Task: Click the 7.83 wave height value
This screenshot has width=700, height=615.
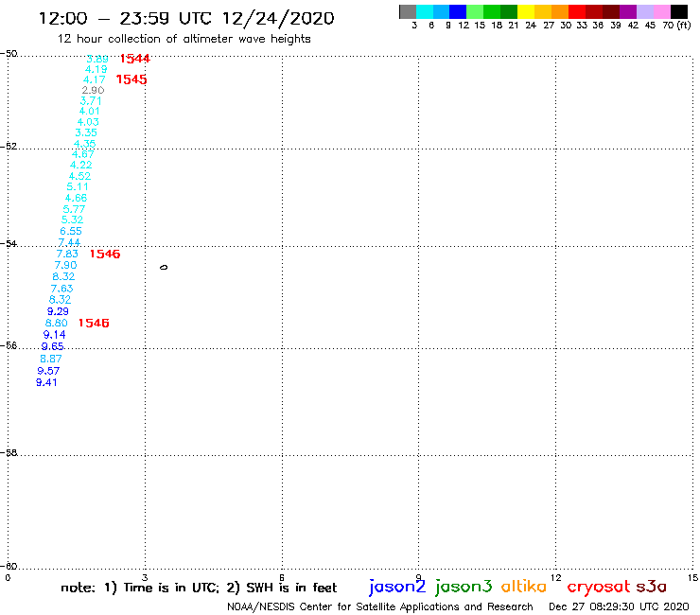Action: point(67,255)
